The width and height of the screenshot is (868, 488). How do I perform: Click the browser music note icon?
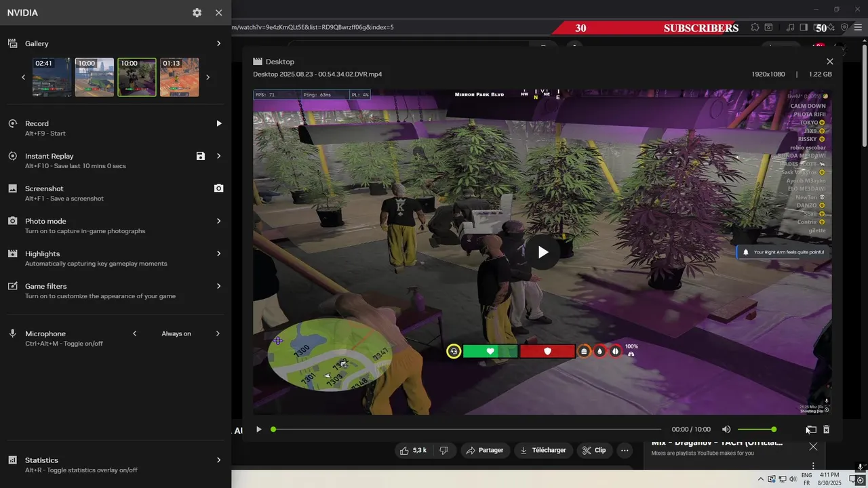pos(790,27)
